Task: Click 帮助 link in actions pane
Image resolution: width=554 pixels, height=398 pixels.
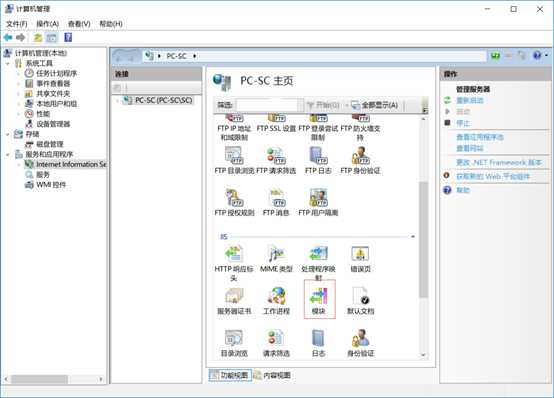Action: 463,190
